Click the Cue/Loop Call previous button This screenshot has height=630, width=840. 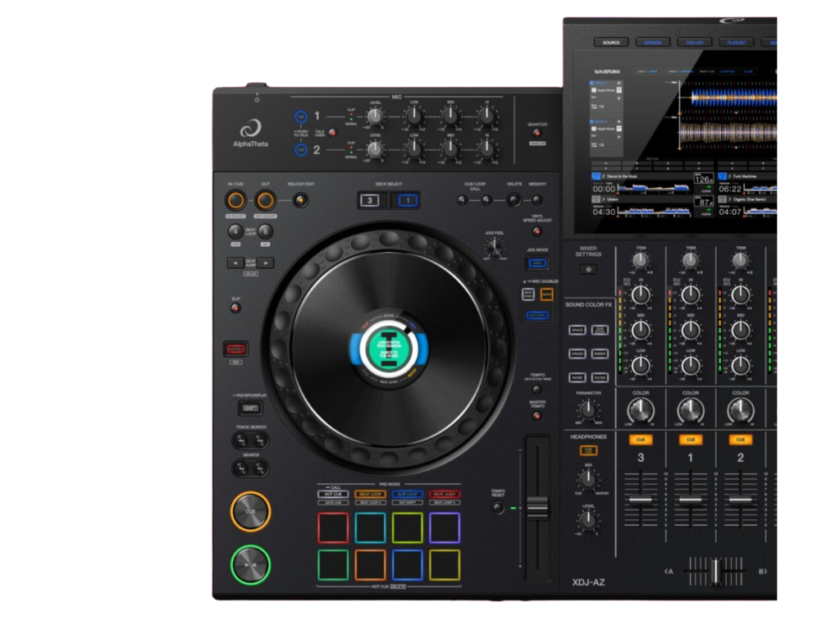click(x=463, y=200)
